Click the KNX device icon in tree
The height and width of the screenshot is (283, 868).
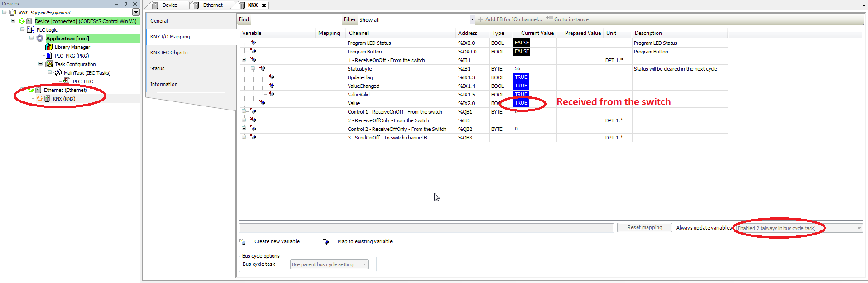pyautogui.click(x=48, y=99)
